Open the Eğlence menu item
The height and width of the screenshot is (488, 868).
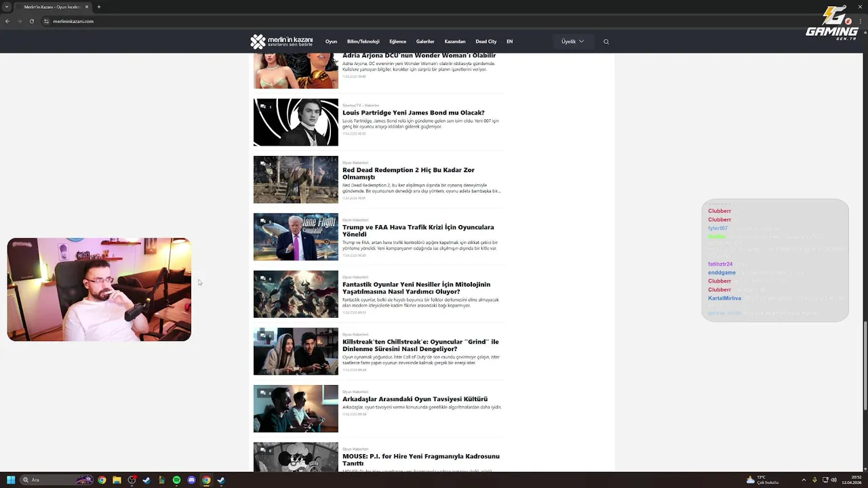(397, 41)
